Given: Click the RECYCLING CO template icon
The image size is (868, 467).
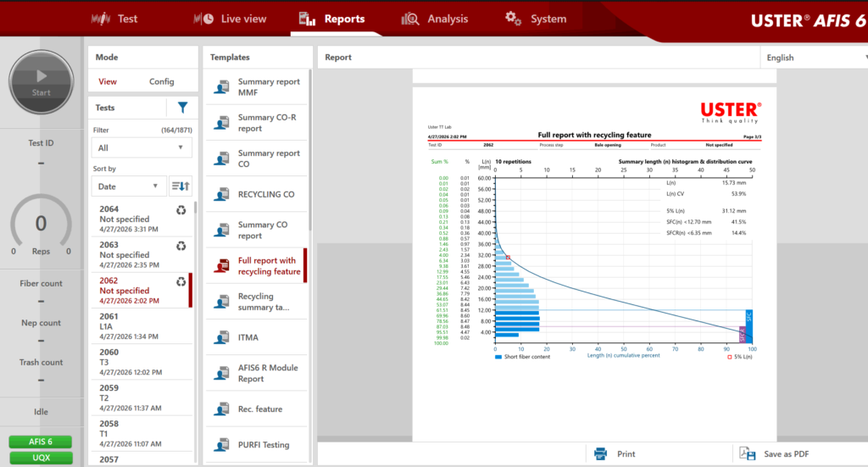Looking at the screenshot, I should pos(222,194).
